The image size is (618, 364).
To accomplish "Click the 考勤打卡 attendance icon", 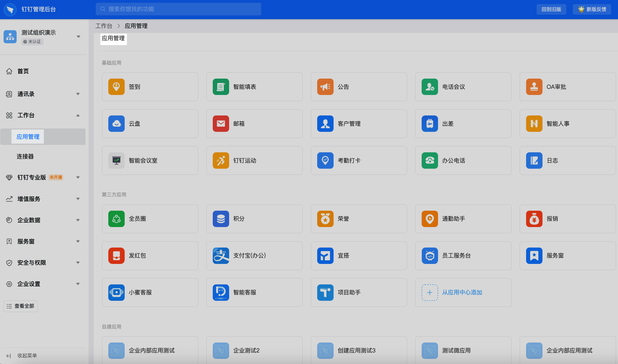I will click(325, 160).
